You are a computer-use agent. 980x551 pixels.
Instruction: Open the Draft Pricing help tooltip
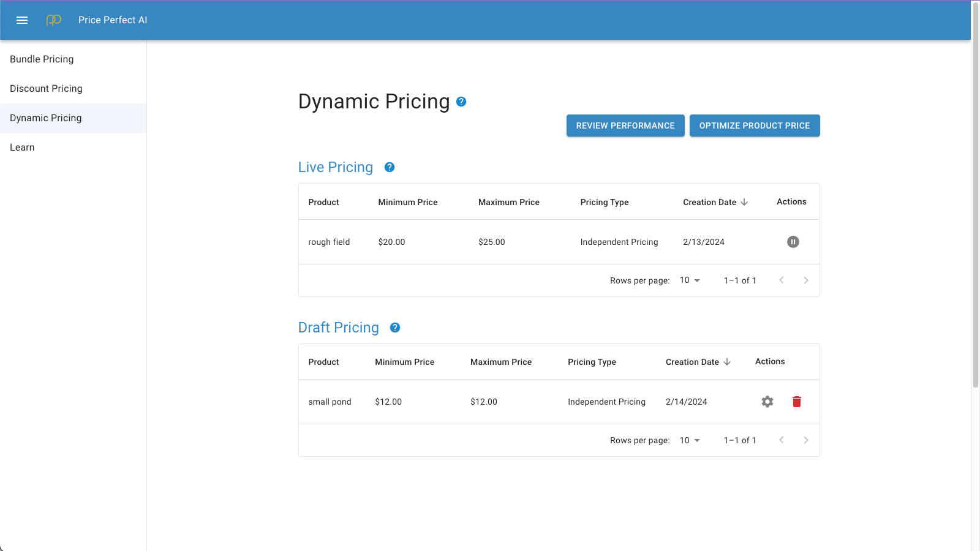(x=395, y=328)
